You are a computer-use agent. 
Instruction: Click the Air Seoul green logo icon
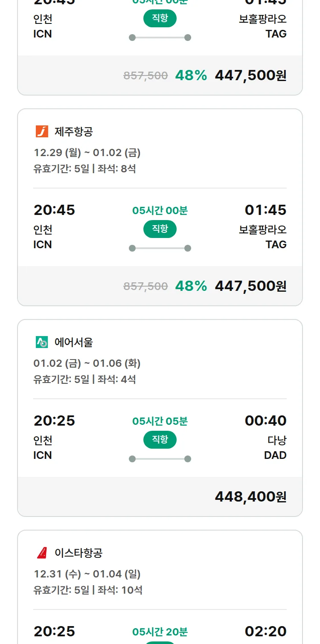[42, 342]
